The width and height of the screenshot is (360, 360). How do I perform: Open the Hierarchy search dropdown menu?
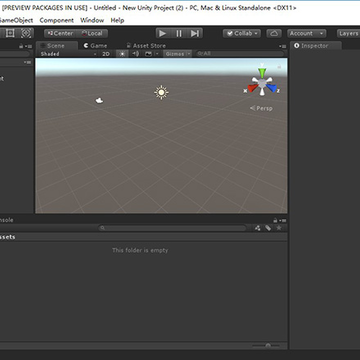(x=27, y=62)
